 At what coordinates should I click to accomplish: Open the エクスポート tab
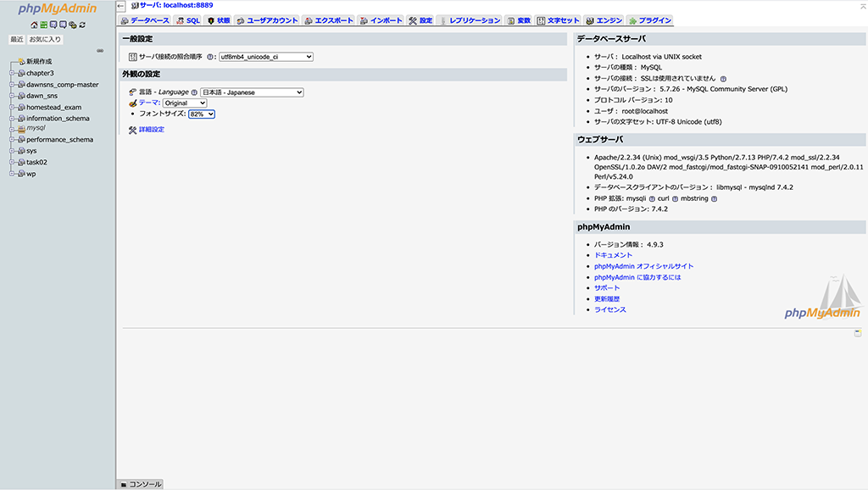point(329,20)
